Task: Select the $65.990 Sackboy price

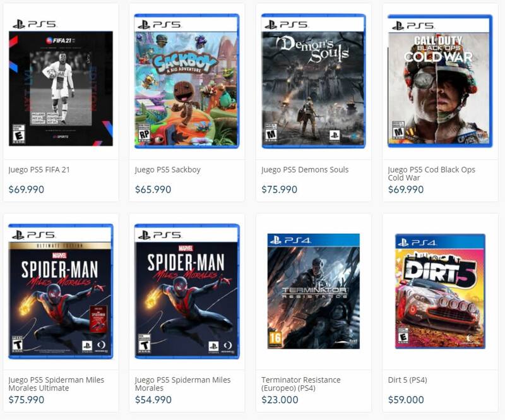Action: click(x=153, y=189)
